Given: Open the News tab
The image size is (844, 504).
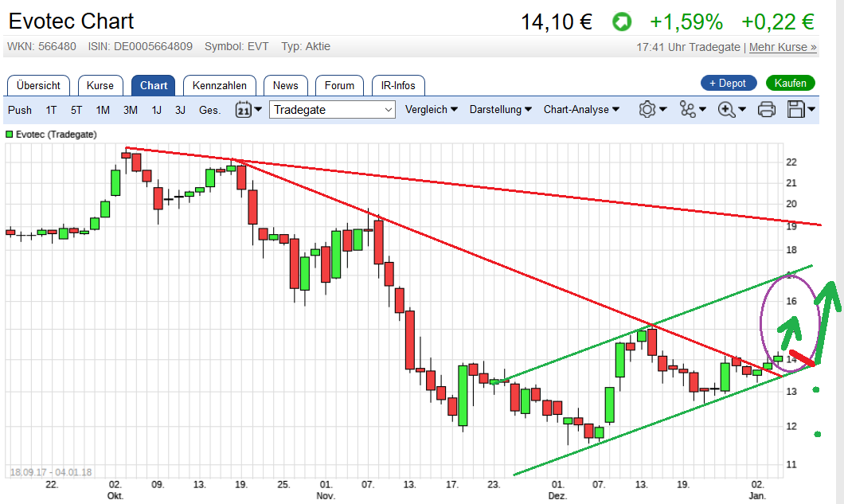Looking at the screenshot, I should point(285,86).
